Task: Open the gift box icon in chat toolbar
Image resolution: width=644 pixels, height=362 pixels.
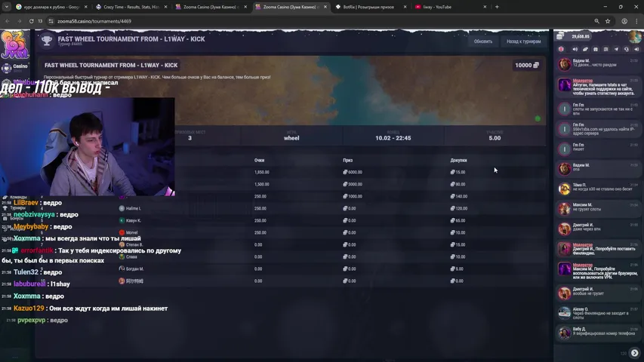Action: click(x=595, y=49)
